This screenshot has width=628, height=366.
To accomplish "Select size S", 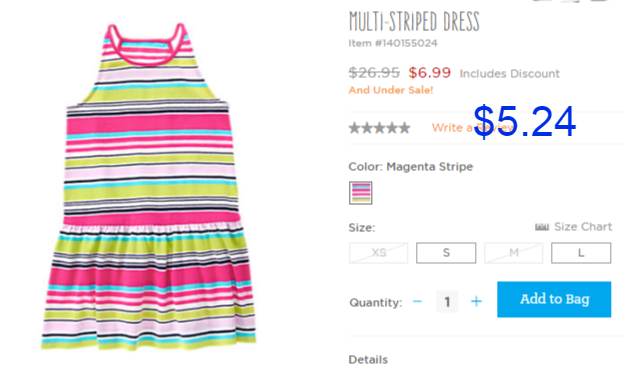I will (x=446, y=253).
